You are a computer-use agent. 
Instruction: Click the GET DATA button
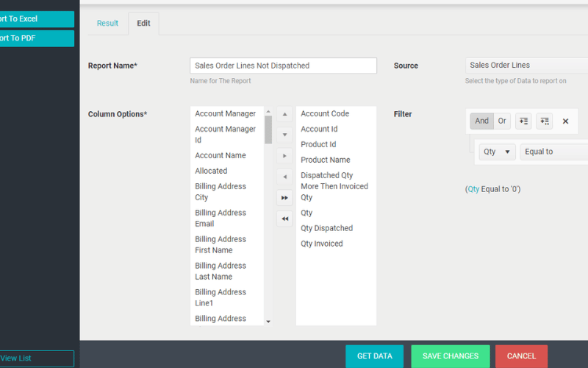click(x=375, y=356)
